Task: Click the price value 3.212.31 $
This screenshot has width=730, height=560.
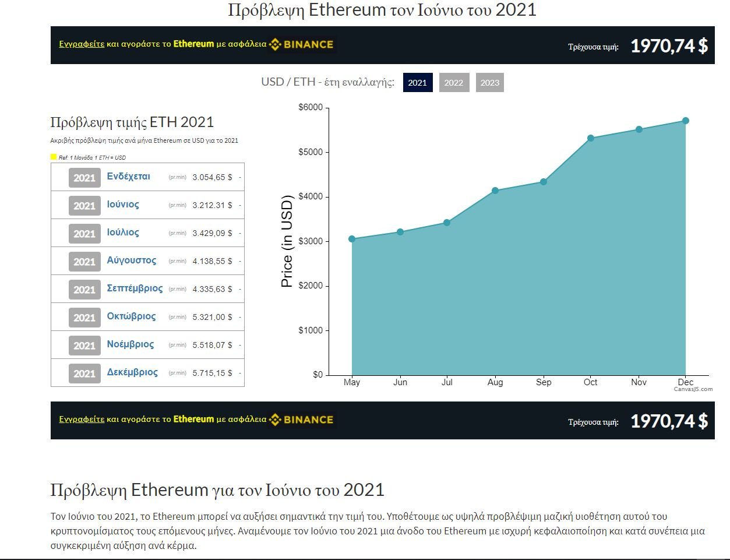Action: point(213,205)
